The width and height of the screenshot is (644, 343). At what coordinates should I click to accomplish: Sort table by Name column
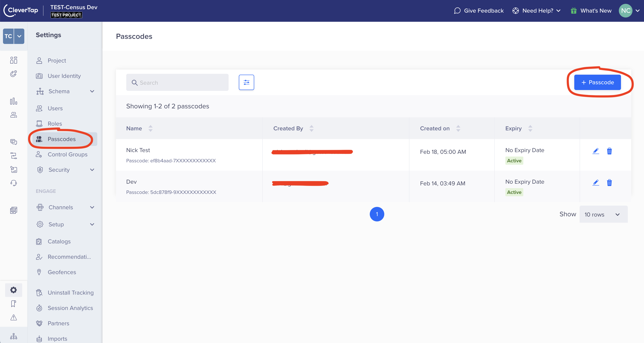point(150,128)
